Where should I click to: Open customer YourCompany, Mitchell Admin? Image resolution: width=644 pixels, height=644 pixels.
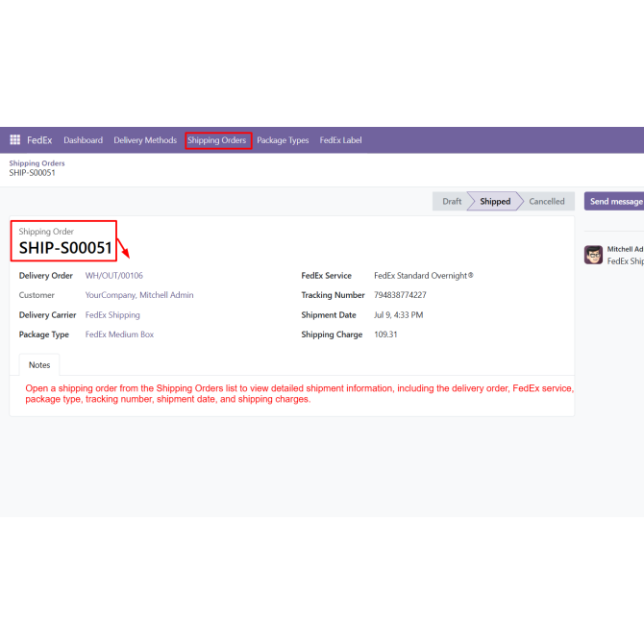click(139, 295)
